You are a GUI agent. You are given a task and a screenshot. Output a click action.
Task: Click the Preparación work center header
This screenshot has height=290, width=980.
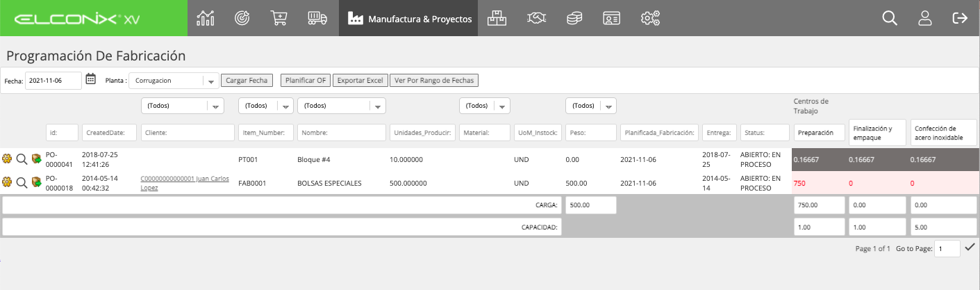[x=819, y=132]
